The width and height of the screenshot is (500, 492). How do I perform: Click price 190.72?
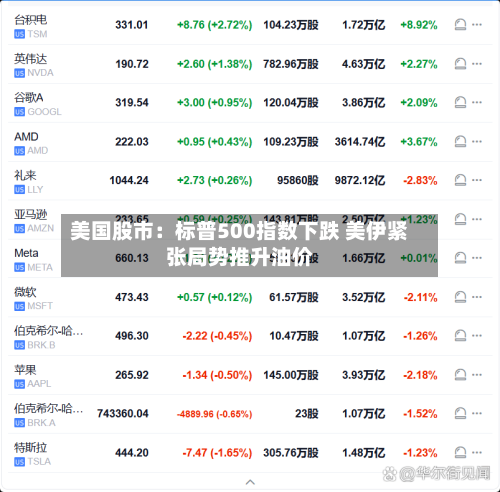tap(132, 64)
